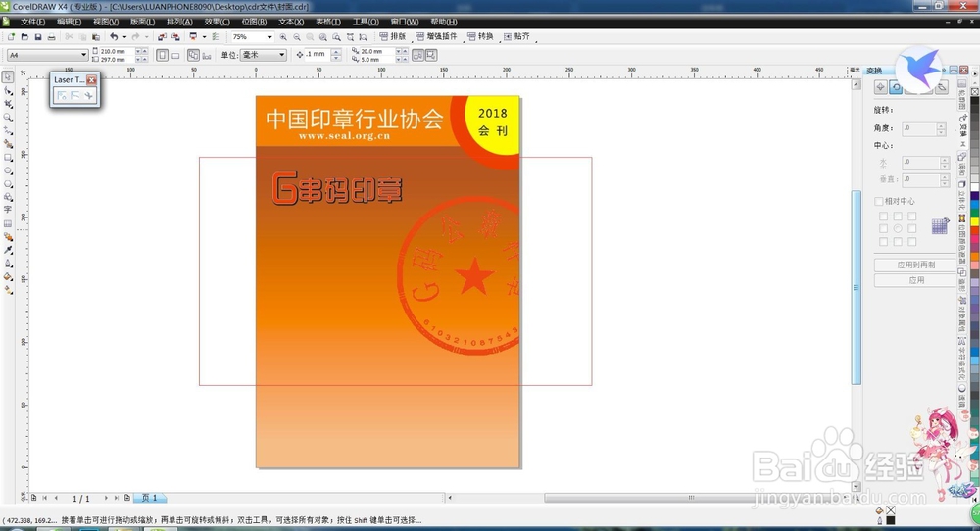Open the 视图(V) menu

point(106,22)
